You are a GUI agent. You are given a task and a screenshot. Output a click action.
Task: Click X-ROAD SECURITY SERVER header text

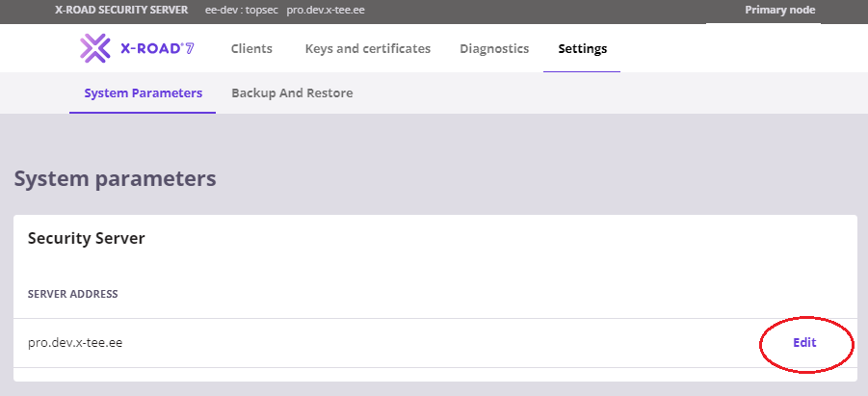point(115,11)
